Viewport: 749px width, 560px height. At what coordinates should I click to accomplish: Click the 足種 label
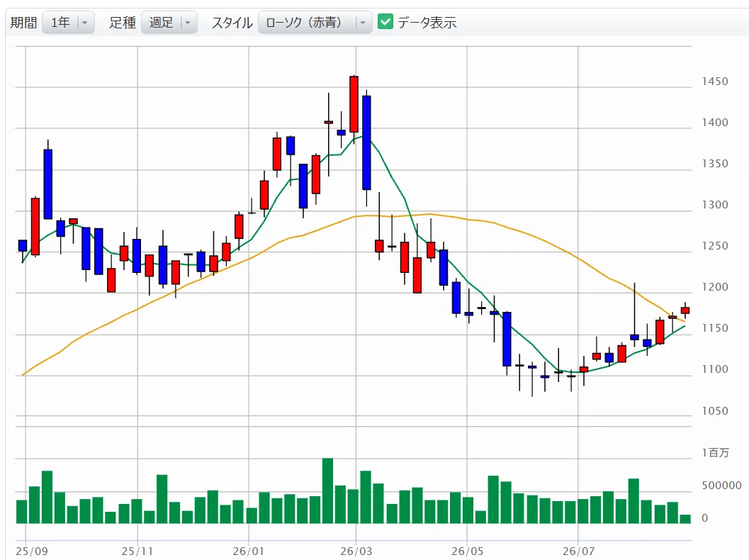(123, 23)
